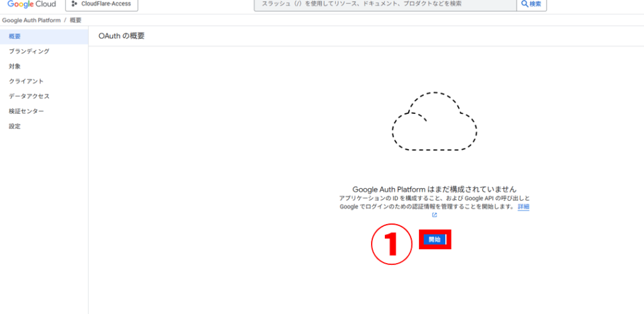Click the project icon beside CloudFlare-Access
644x314 pixels.
[x=74, y=4]
